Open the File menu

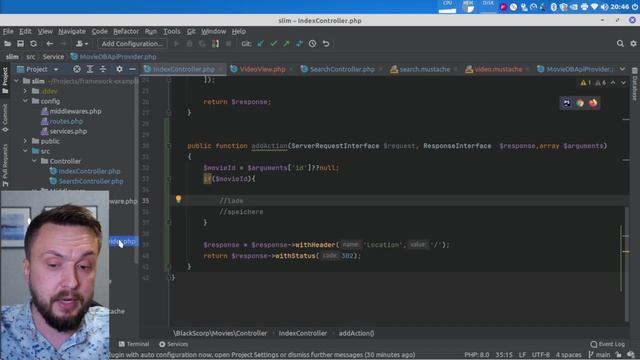[x=8, y=31]
